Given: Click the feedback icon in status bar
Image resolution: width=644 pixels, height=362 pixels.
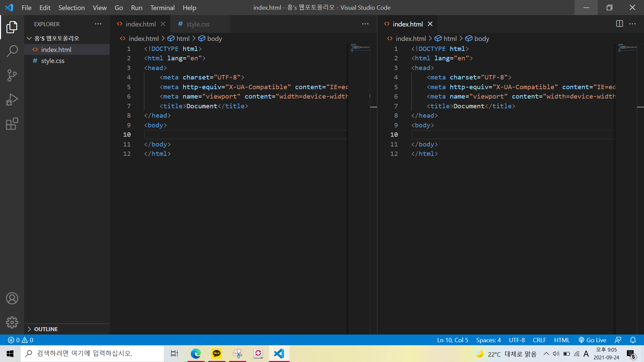Looking at the screenshot, I should pyautogui.click(x=618, y=340).
